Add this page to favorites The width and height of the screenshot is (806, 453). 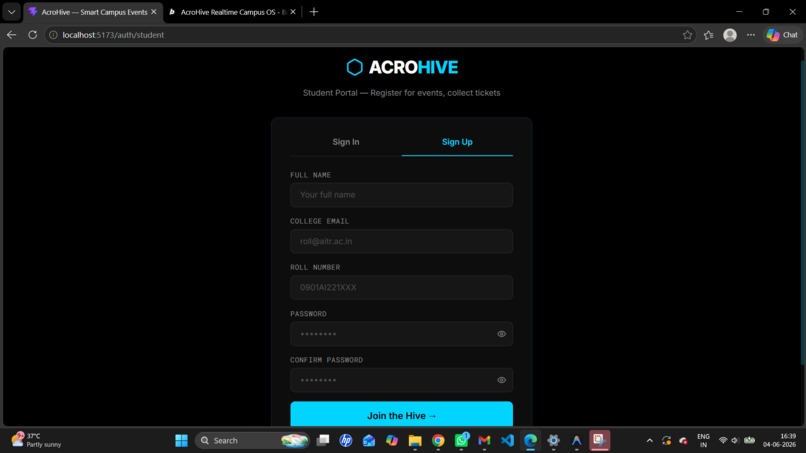coord(687,35)
